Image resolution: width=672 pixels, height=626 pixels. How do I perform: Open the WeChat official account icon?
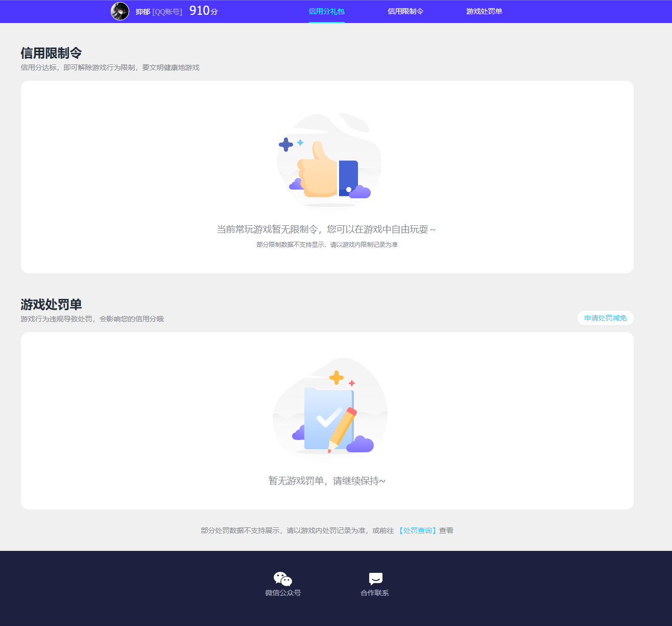pos(283,578)
